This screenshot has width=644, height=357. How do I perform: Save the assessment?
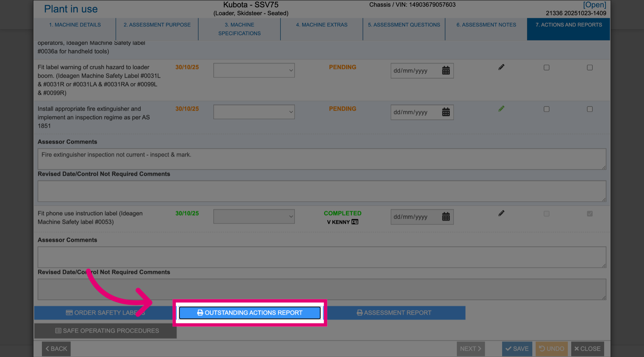[x=517, y=349]
